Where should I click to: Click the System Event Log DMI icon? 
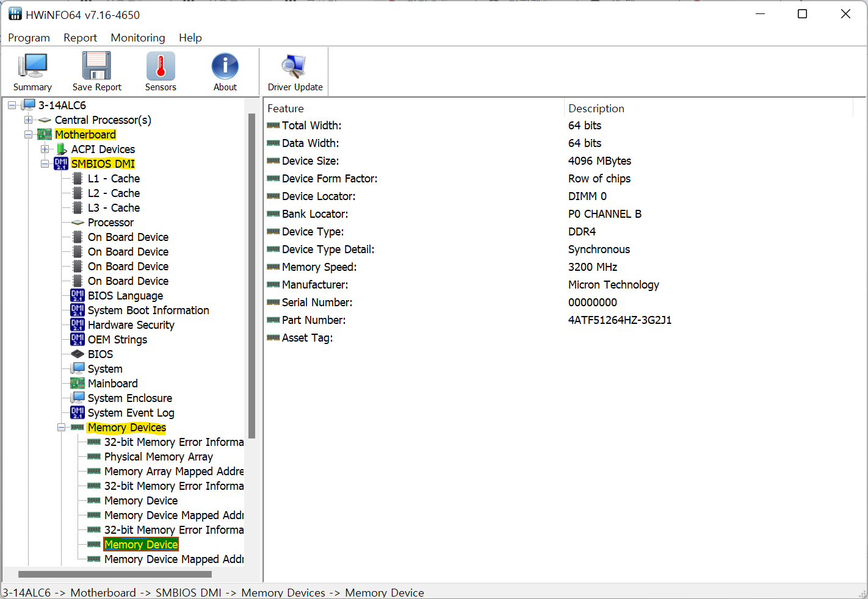(x=78, y=412)
